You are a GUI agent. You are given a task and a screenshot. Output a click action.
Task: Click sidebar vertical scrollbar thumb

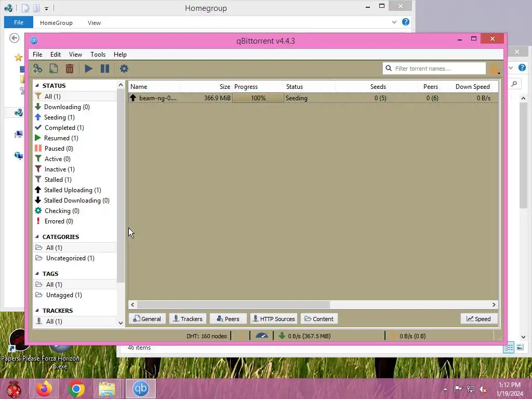[121, 187]
